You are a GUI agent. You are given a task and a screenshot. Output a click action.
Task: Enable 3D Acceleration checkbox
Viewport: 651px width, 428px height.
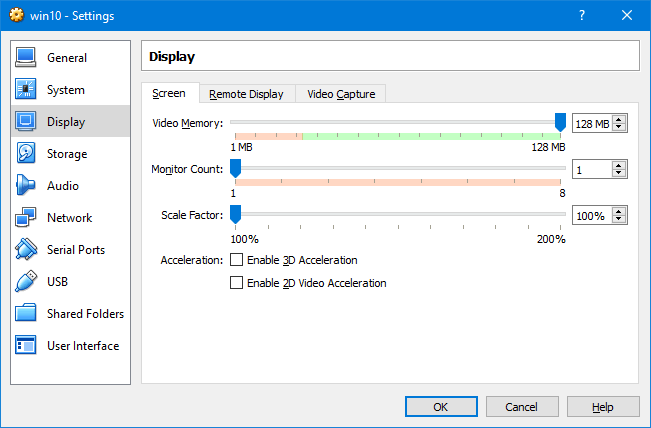pyautogui.click(x=237, y=260)
